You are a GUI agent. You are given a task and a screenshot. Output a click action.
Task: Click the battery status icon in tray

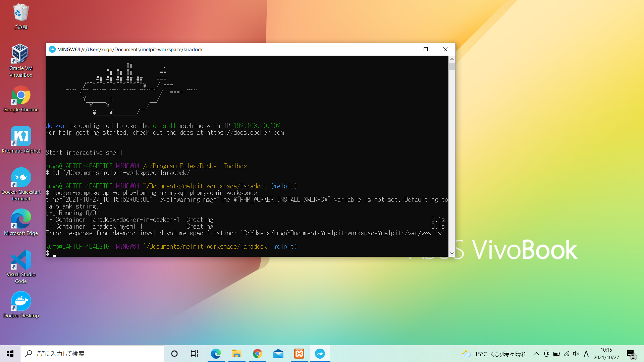(x=557, y=354)
